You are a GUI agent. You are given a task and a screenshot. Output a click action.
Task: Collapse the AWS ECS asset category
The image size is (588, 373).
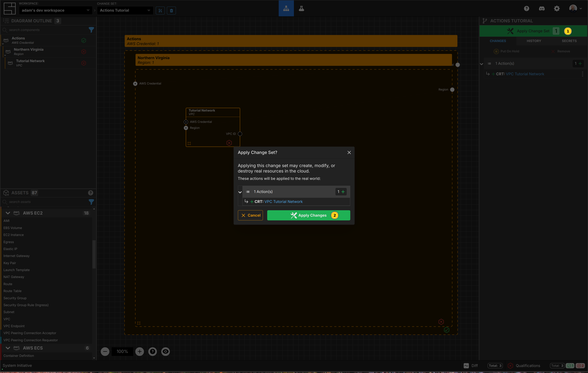pos(8,348)
